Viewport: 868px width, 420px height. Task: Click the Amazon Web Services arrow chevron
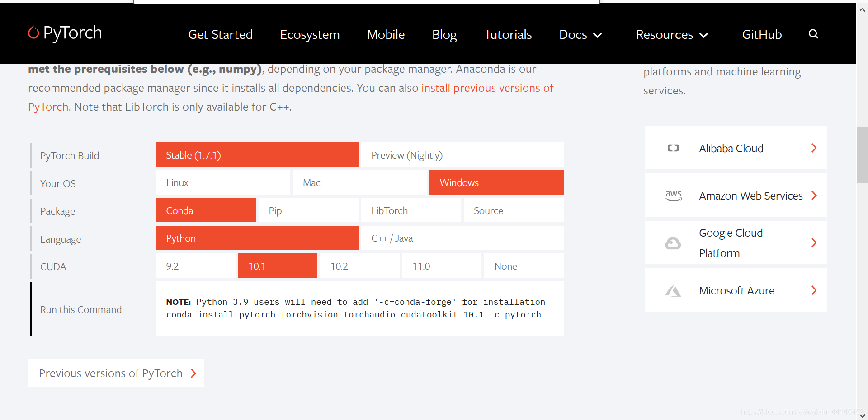pyautogui.click(x=814, y=196)
